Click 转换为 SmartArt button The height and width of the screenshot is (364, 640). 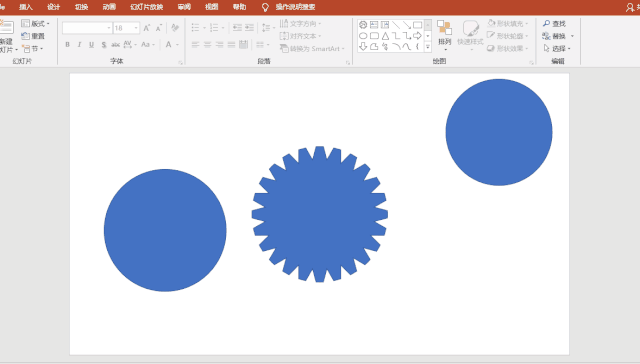click(x=312, y=49)
